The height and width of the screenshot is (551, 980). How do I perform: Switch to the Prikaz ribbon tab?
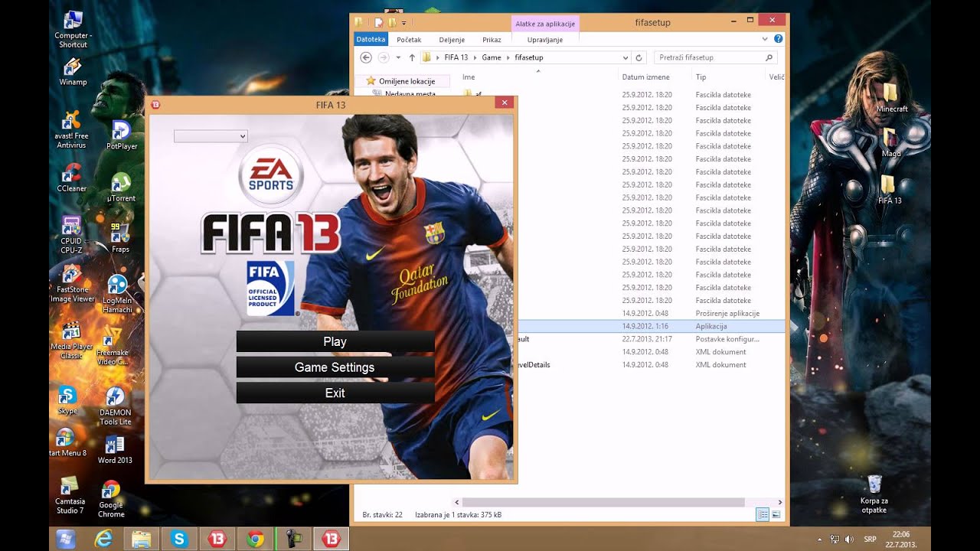click(492, 40)
